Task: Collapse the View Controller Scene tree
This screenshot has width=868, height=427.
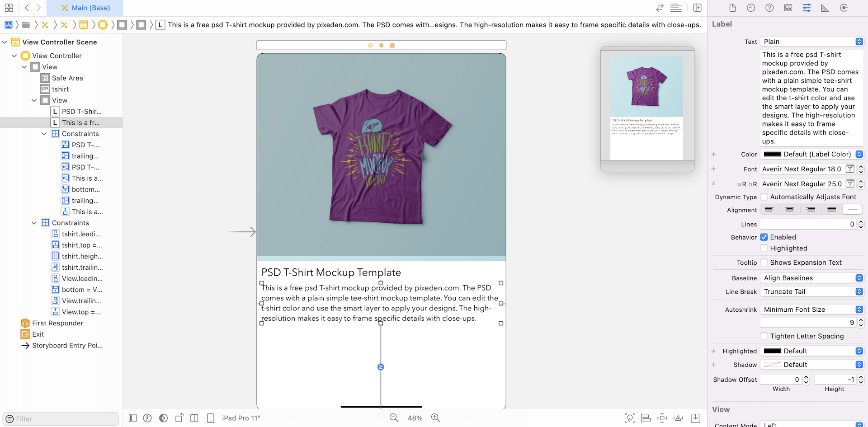Action: [x=5, y=42]
